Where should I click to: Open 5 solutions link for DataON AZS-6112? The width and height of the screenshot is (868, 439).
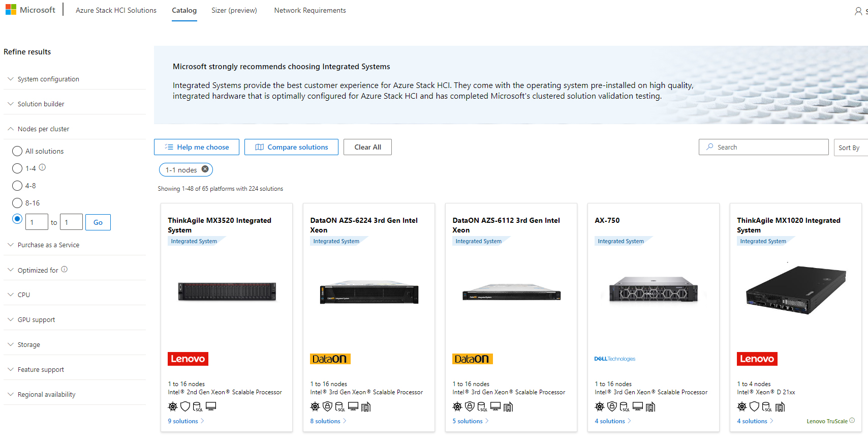[x=471, y=421]
